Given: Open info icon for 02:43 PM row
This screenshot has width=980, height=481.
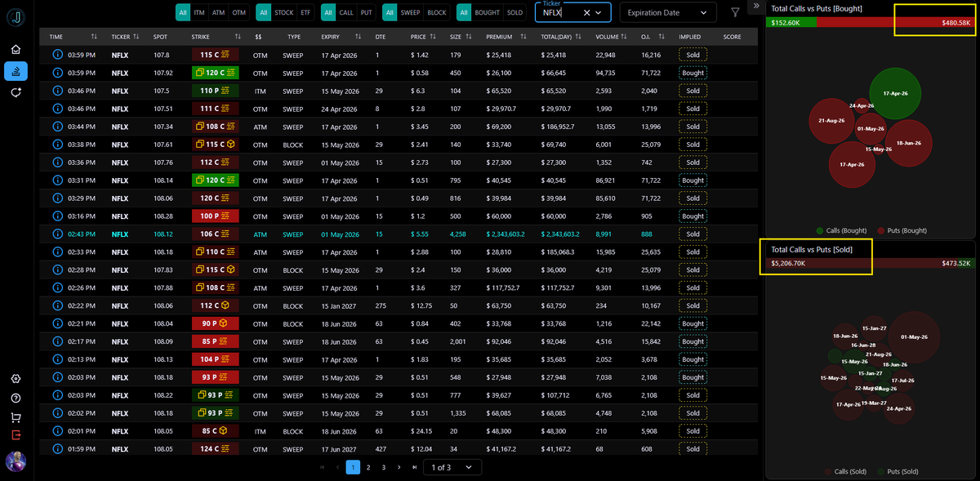Looking at the screenshot, I should point(57,234).
